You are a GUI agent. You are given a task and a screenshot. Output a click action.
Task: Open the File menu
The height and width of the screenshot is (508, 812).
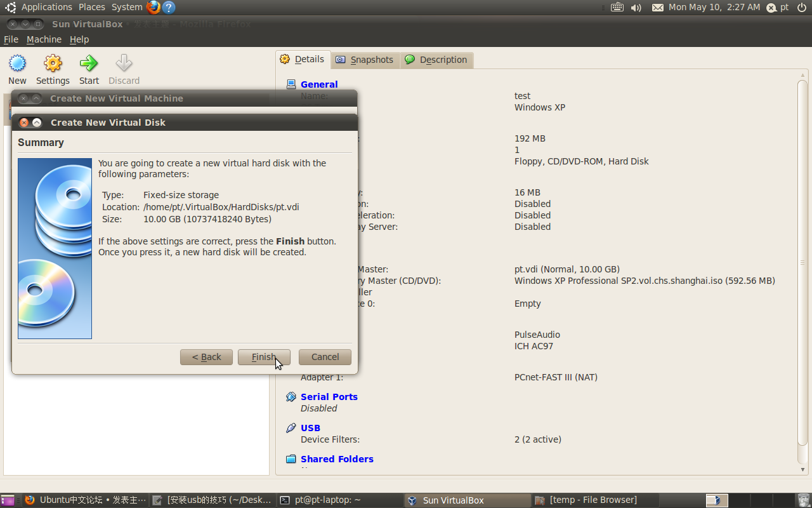[x=11, y=39]
